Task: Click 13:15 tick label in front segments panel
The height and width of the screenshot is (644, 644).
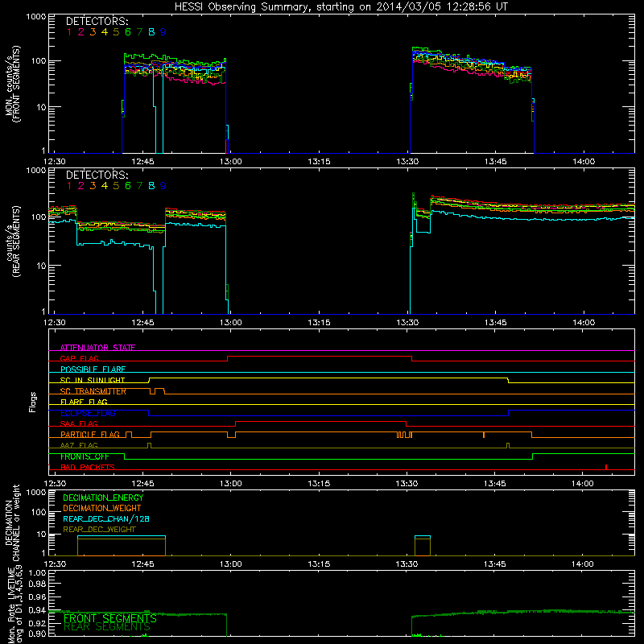Action: tap(319, 162)
